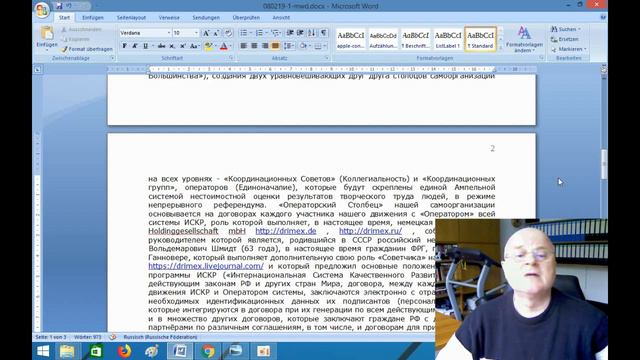Click text highlight color button

coord(208,46)
